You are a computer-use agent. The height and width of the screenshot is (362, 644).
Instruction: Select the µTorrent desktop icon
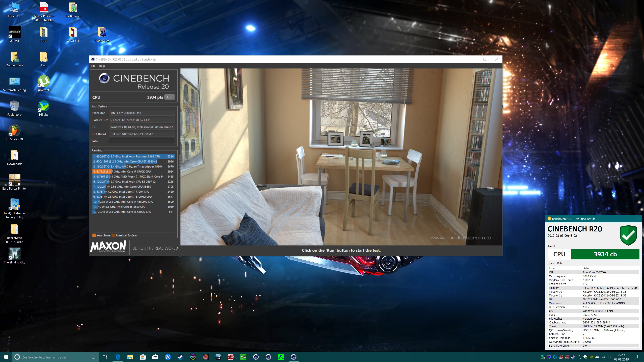point(43,83)
